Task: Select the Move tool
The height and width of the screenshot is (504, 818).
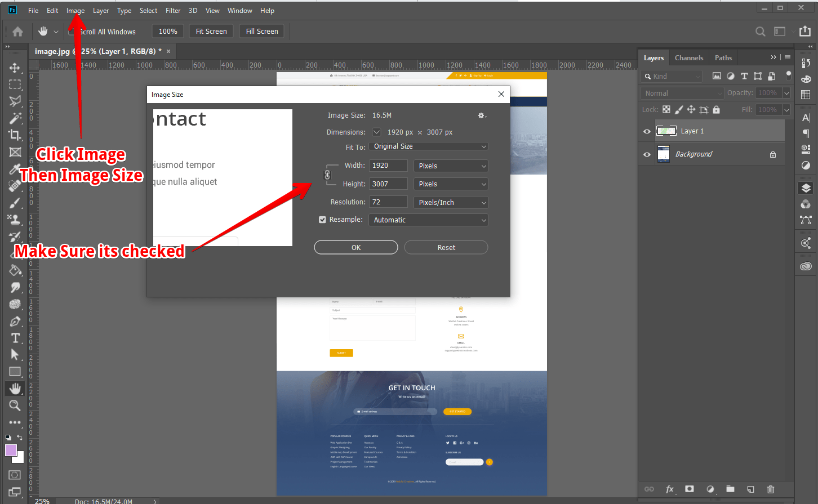Action: click(x=15, y=68)
